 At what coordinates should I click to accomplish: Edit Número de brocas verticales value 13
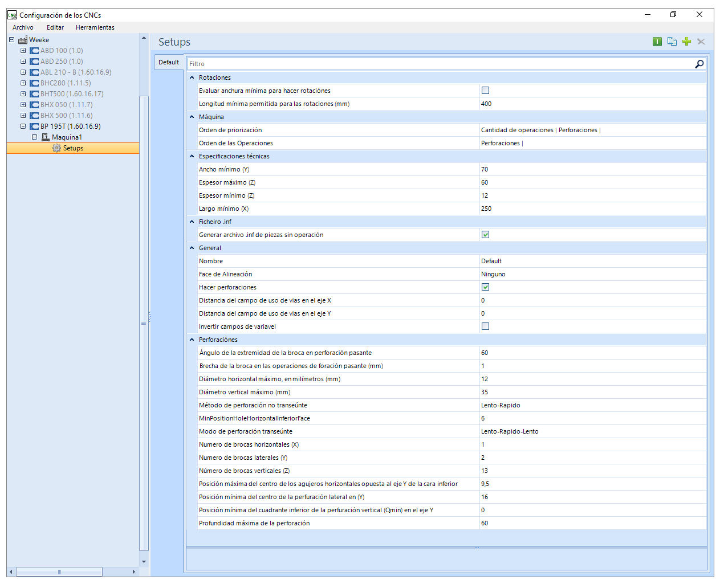tap(593, 471)
